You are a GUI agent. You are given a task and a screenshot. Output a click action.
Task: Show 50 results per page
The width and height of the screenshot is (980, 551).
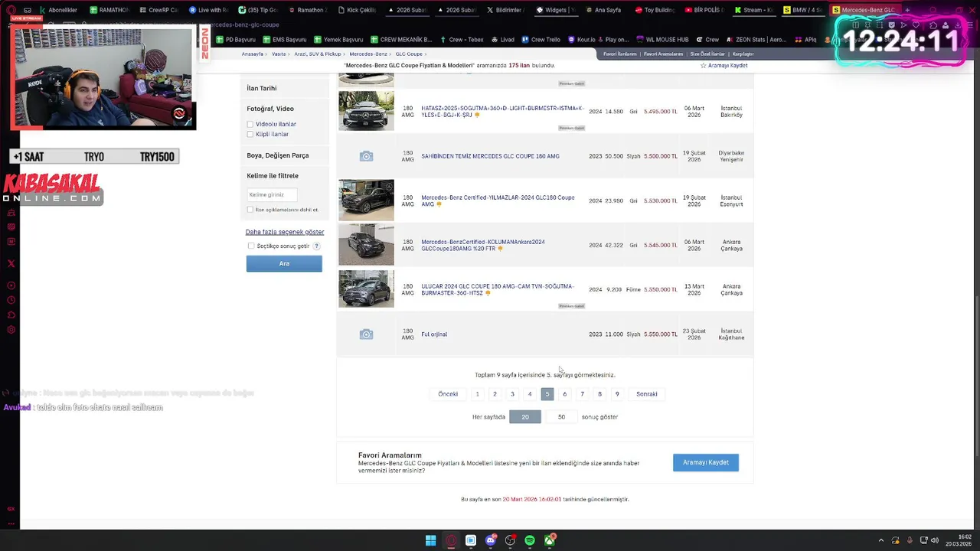pos(561,417)
